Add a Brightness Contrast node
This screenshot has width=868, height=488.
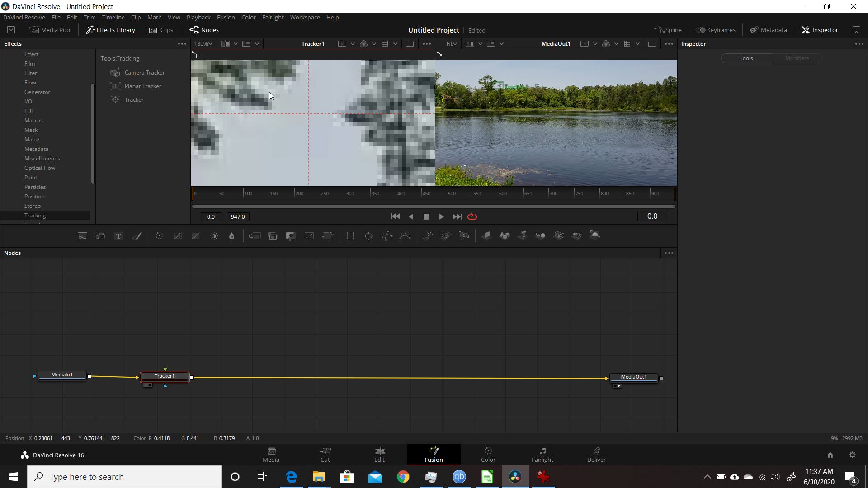point(214,236)
